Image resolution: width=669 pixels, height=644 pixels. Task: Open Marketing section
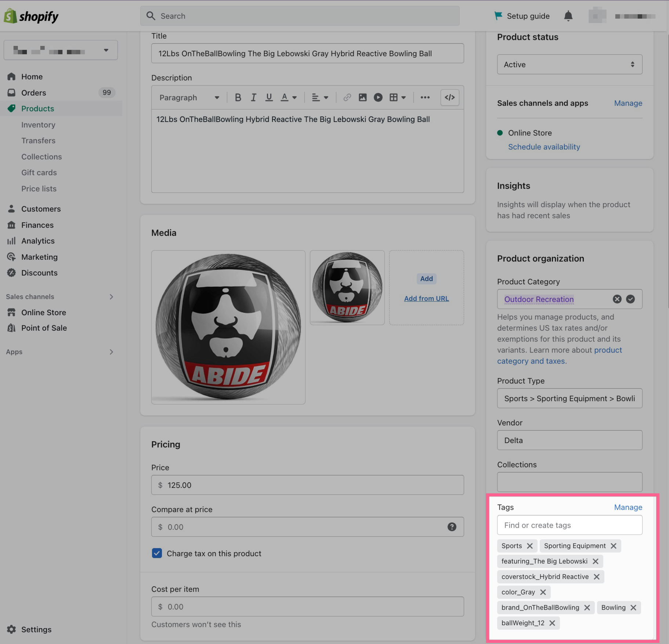coord(39,257)
